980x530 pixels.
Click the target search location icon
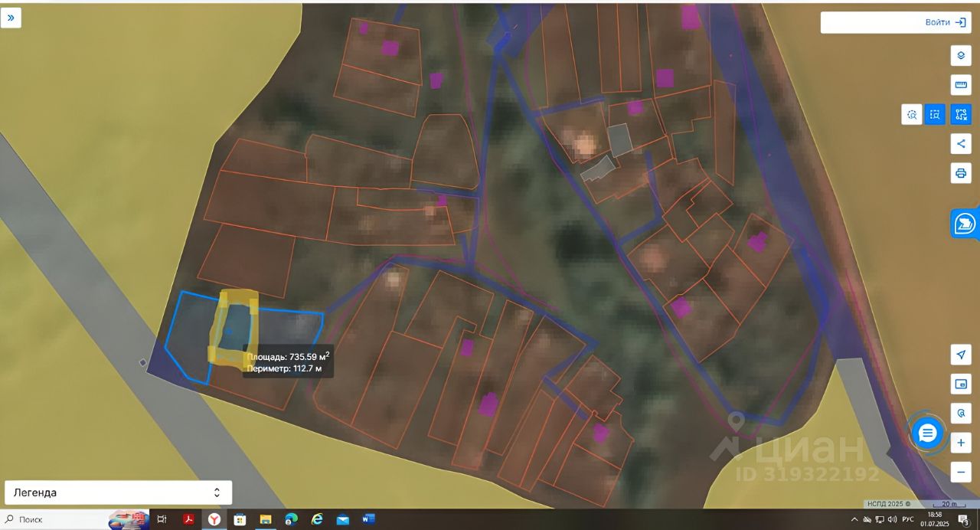[961, 413]
